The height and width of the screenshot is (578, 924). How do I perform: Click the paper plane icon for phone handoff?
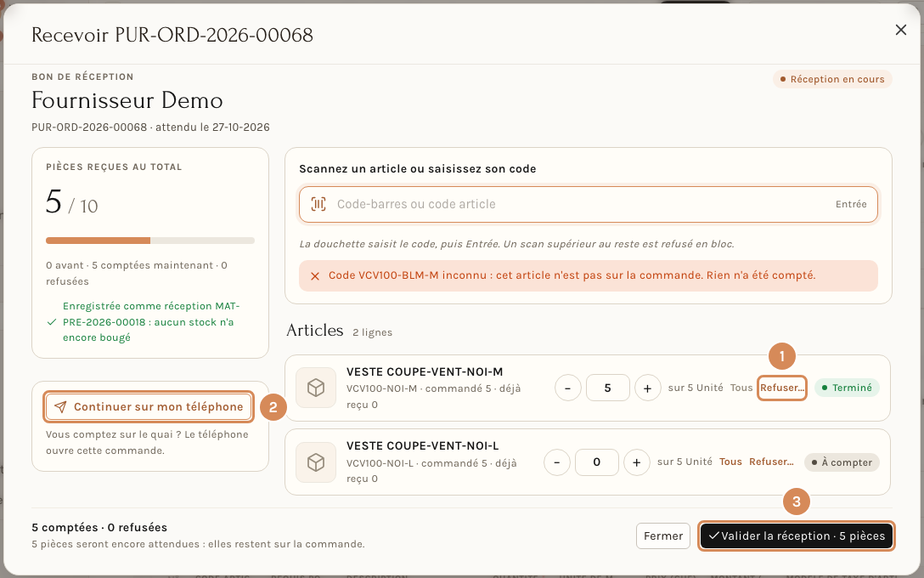click(60, 407)
